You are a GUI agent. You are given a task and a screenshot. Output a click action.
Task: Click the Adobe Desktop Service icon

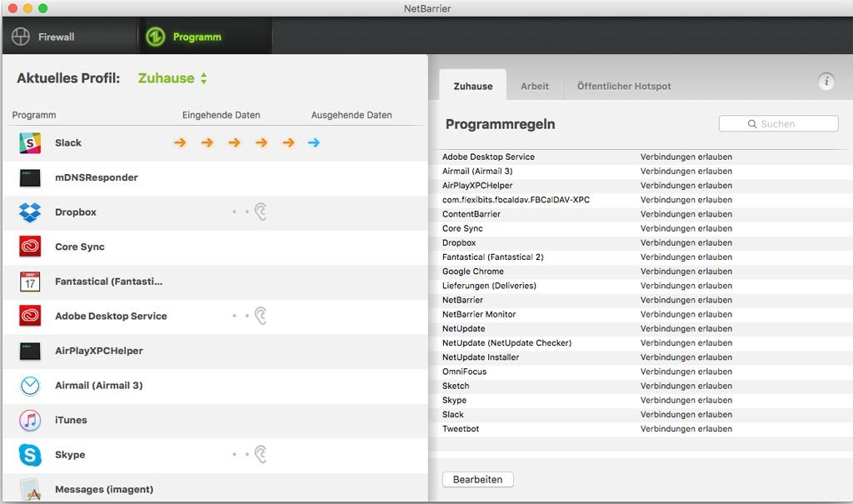point(30,316)
